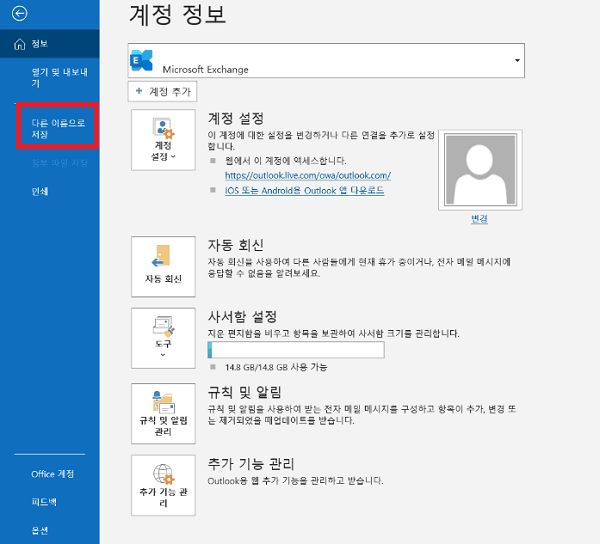Click the 규칙 및 알림 관리 icon
600x544 pixels.
(163, 402)
